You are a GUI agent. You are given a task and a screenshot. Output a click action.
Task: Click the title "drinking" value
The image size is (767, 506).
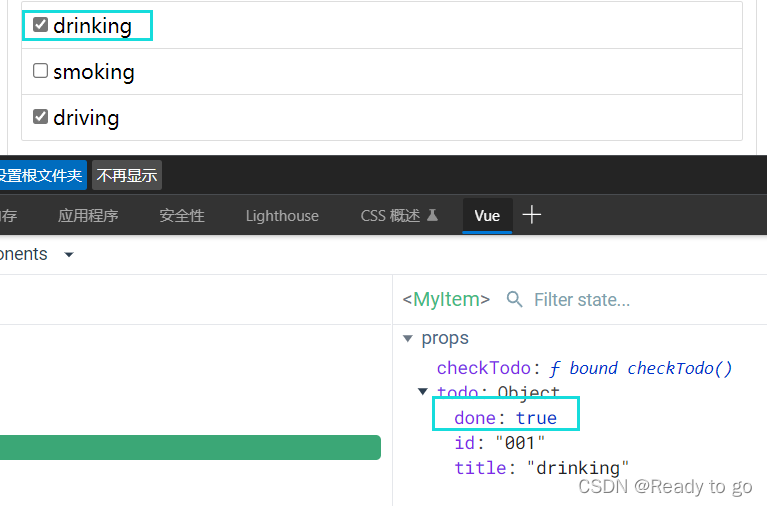point(578,468)
